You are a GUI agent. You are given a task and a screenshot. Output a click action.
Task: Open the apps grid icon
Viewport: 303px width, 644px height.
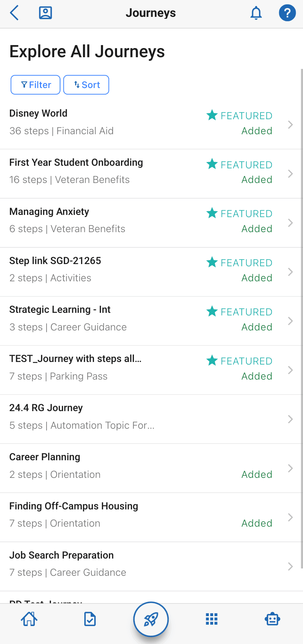point(212,619)
